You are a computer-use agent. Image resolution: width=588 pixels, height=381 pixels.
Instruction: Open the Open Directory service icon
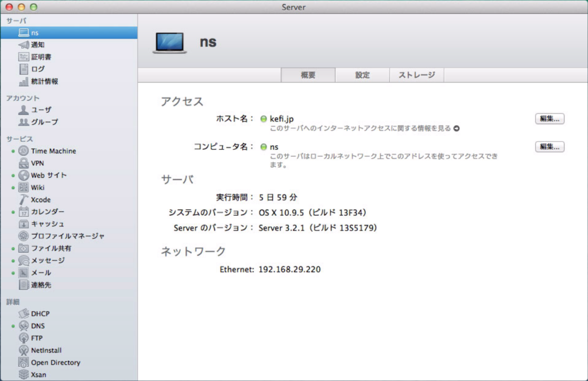pos(23,363)
